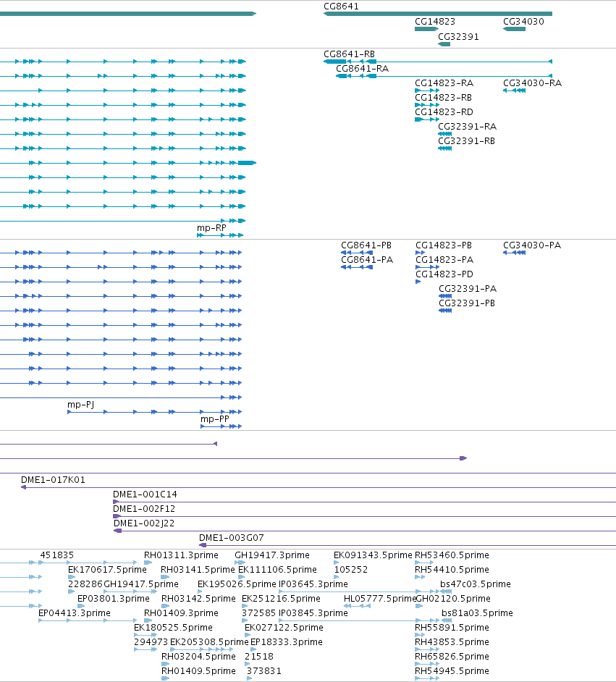Select transcript CG8641-RA
The width and height of the screenshot is (616, 682).
coord(362,69)
